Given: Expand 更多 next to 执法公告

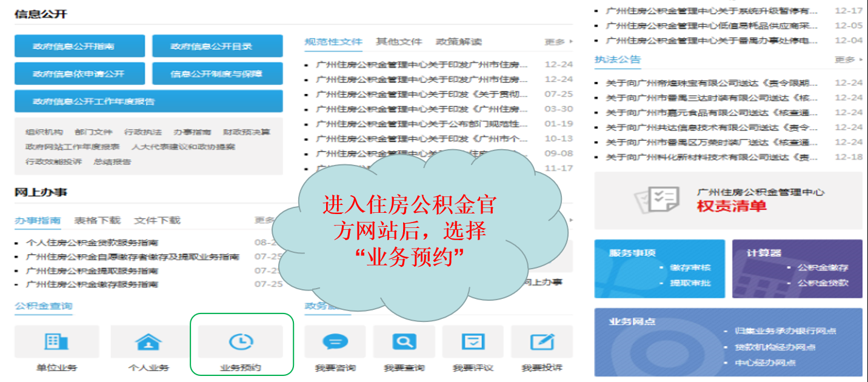Looking at the screenshot, I should pyautogui.click(x=848, y=59).
